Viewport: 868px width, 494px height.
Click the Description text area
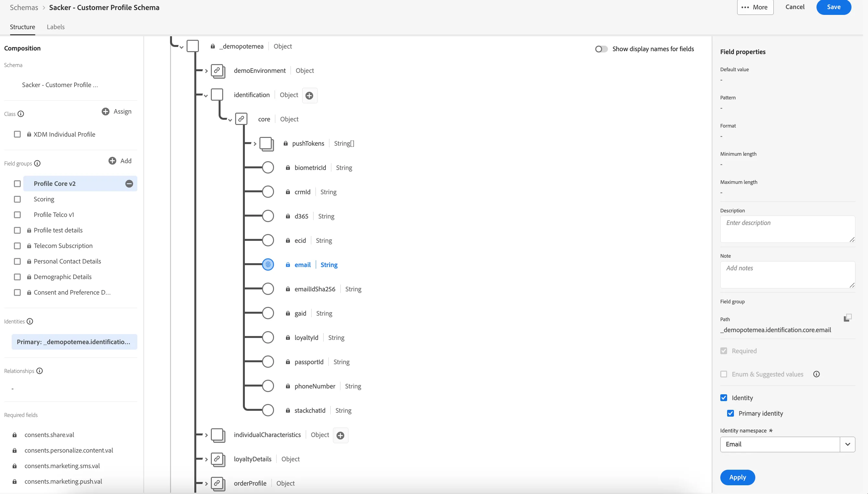click(787, 229)
